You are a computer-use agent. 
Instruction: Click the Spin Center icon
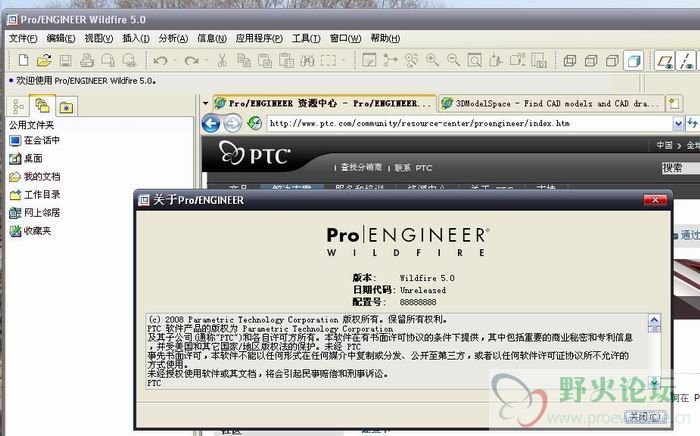(x=390, y=60)
